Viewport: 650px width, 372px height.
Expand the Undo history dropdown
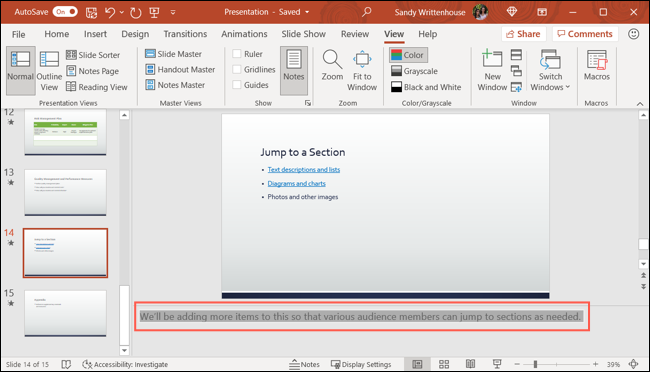coord(121,12)
